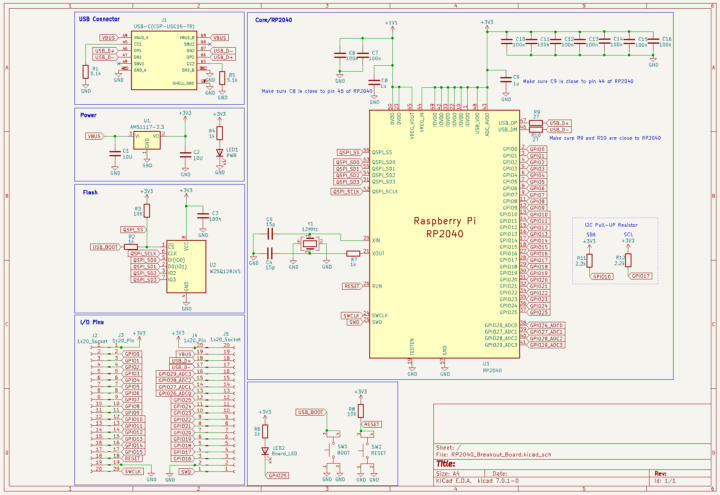This screenshot has width=720, height=495.
Task: Select the GPIO16 net label under SDA resistor
Action: click(x=601, y=276)
